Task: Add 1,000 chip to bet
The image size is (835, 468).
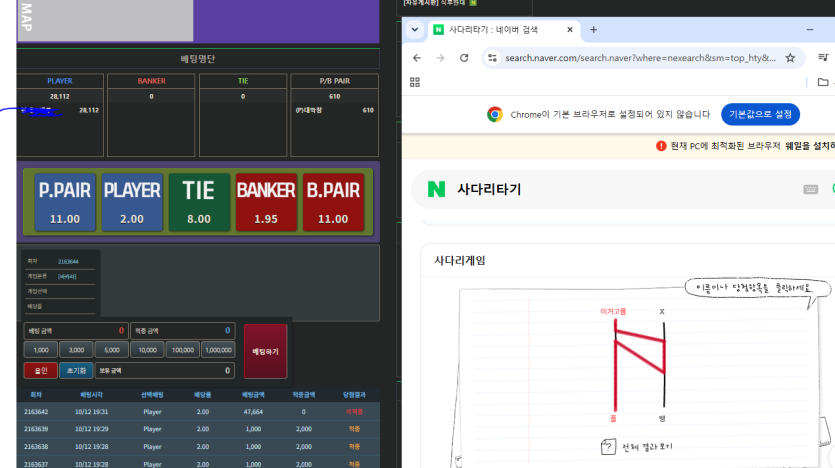Action: pos(41,350)
